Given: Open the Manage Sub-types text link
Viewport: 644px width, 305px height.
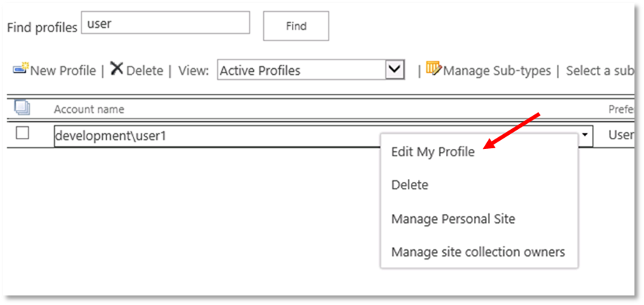Looking at the screenshot, I should tap(497, 70).
